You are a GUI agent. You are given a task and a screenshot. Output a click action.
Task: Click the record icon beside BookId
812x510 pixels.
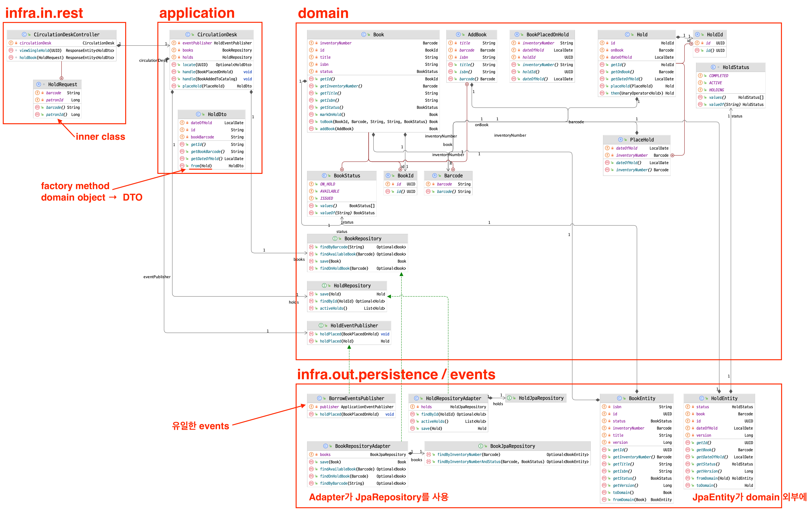(388, 175)
